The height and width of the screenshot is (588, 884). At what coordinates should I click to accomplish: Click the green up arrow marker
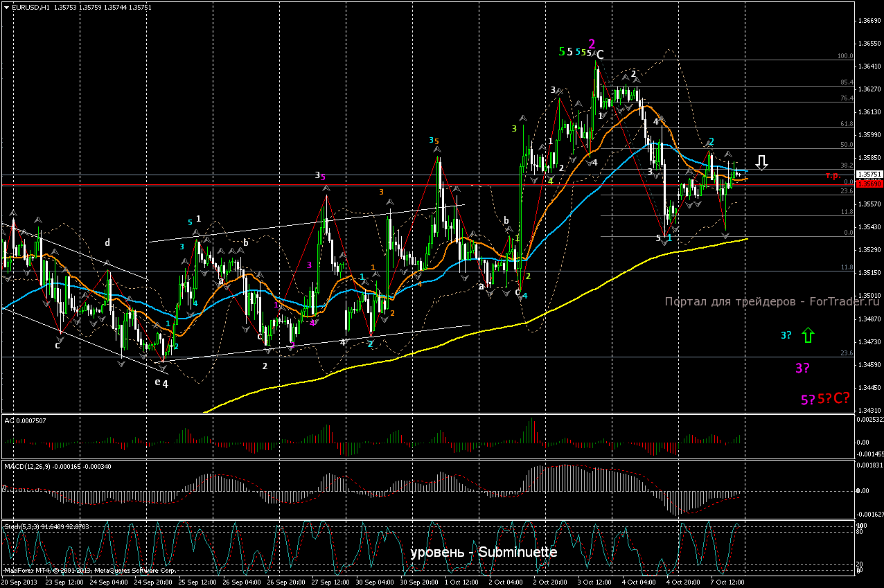click(x=808, y=336)
